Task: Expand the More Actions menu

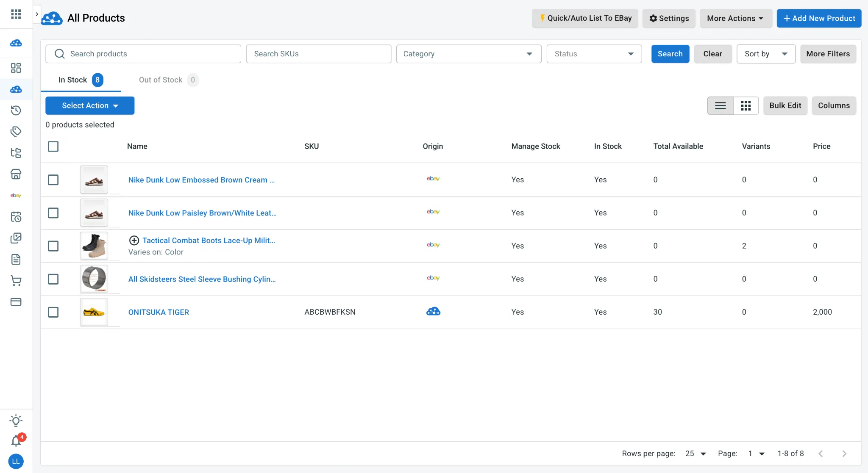Action: point(735,18)
